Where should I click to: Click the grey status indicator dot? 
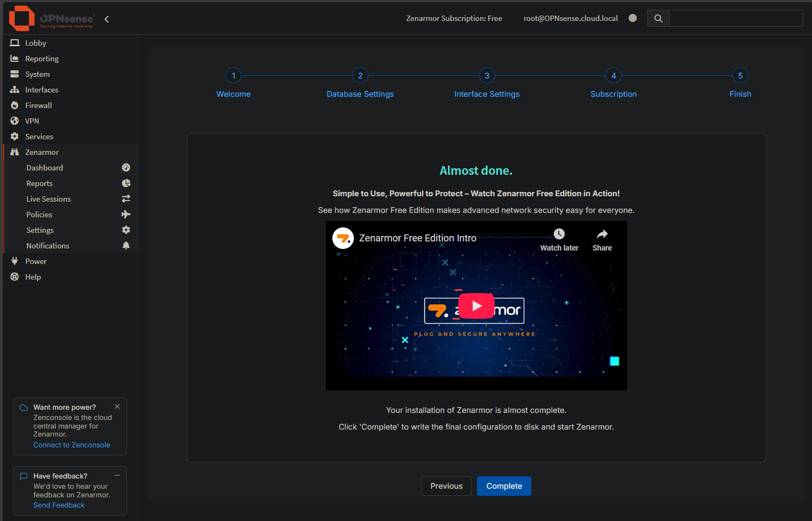(x=633, y=18)
